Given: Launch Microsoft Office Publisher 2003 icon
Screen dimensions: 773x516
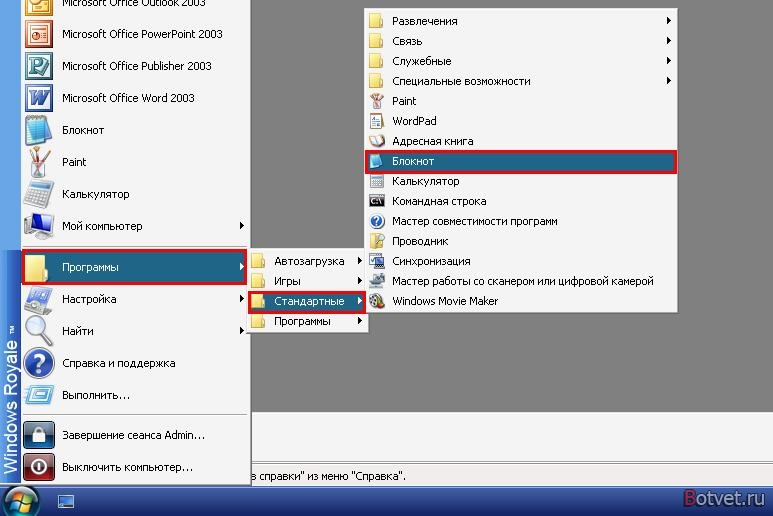Looking at the screenshot, I should coord(38,66).
